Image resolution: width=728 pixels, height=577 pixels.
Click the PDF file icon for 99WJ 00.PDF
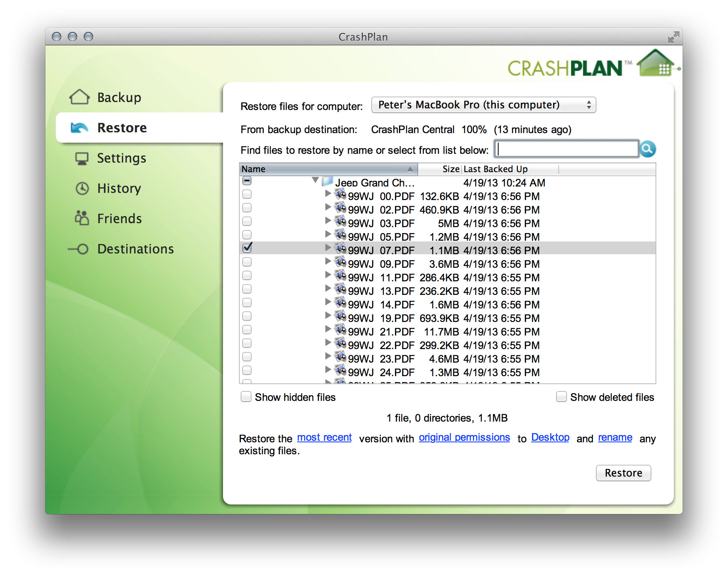pyautogui.click(x=340, y=194)
